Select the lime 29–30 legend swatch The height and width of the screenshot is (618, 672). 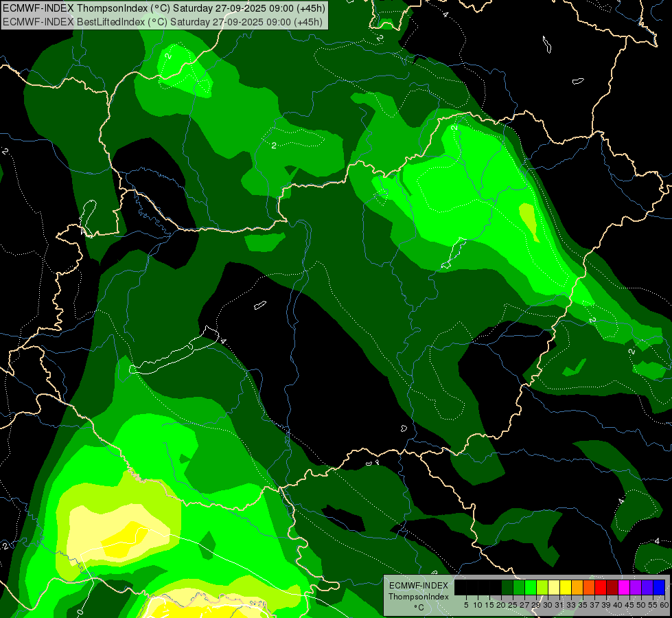click(542, 587)
